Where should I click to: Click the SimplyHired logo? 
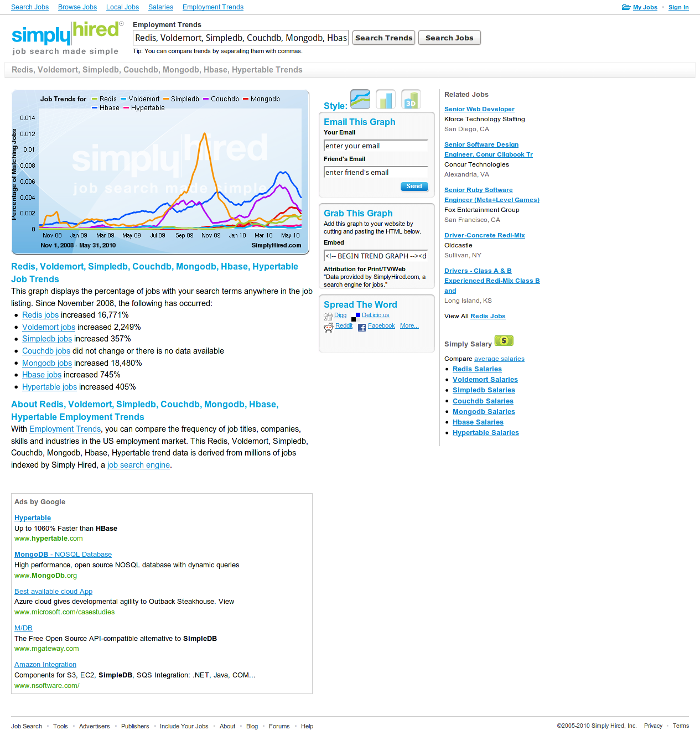(66, 38)
